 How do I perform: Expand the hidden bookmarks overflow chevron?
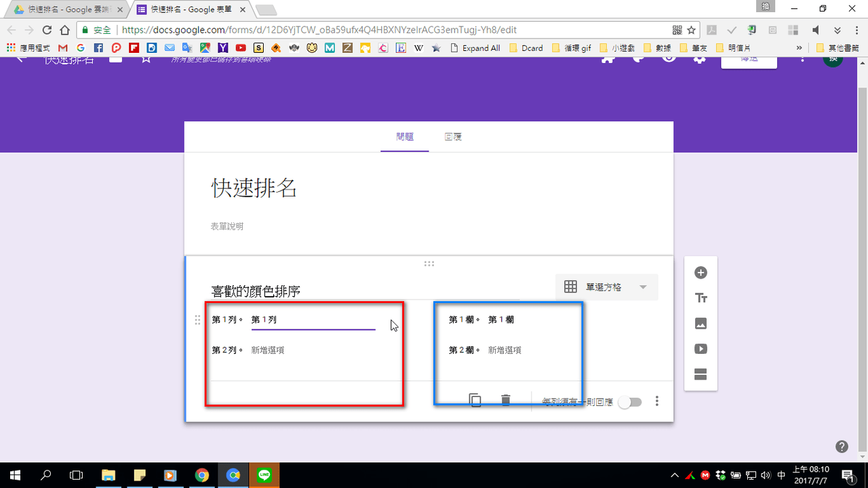click(800, 48)
